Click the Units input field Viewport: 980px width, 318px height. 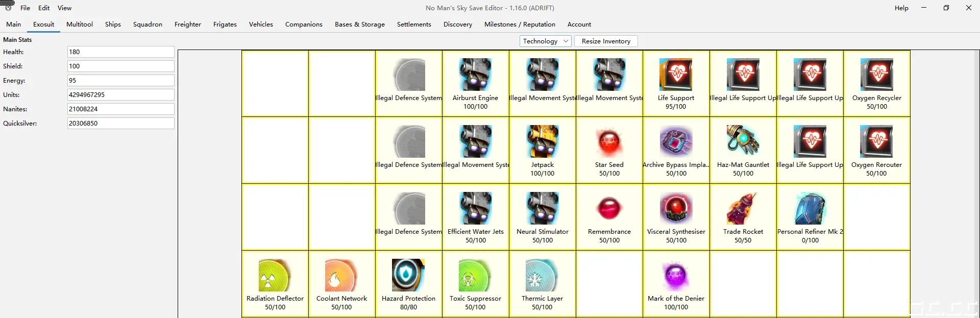121,94
